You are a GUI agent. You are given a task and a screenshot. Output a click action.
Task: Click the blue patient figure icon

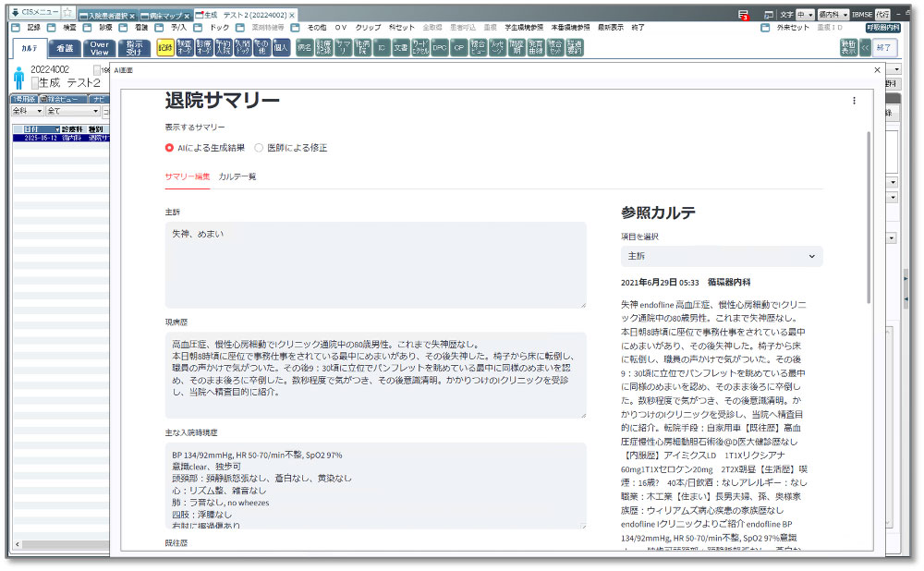pos(18,78)
